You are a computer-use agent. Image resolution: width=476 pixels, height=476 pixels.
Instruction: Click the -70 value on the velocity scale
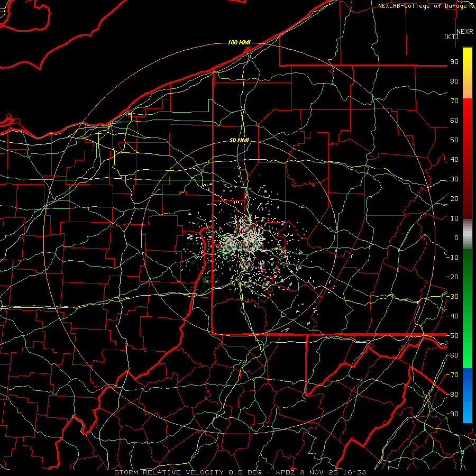coord(452,375)
